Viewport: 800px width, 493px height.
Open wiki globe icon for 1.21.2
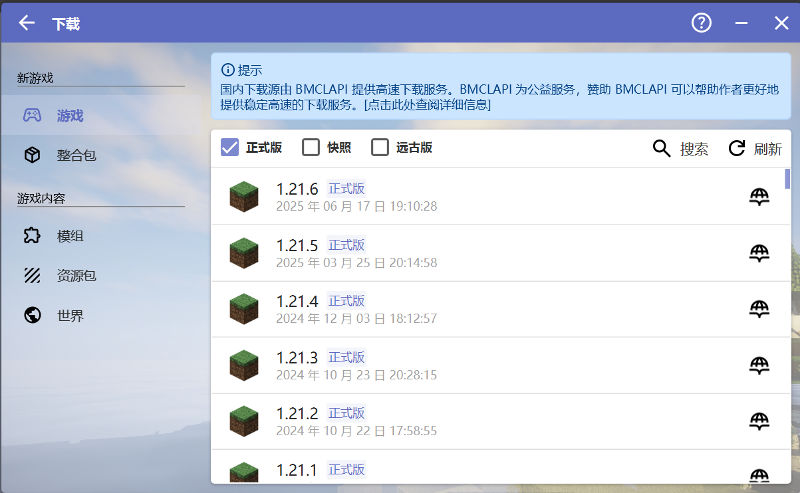[759, 421]
